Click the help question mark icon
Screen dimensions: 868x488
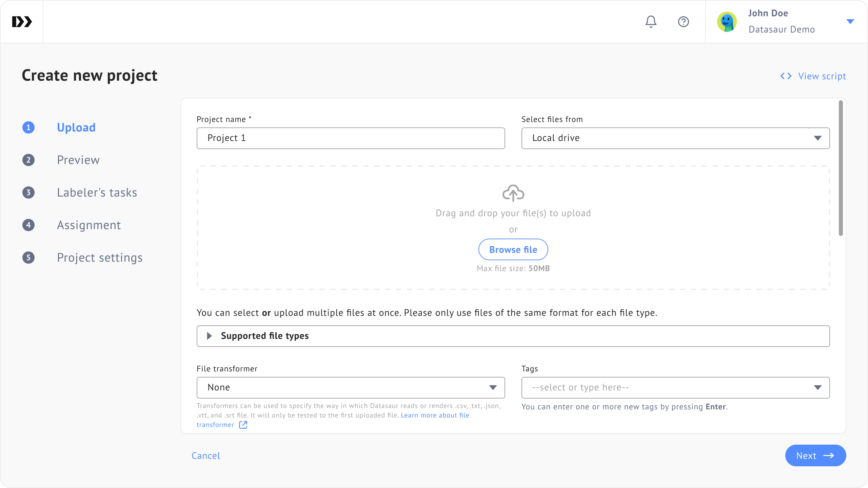point(683,22)
